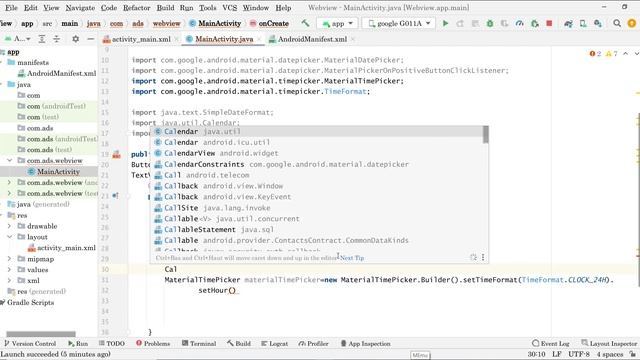The image size is (640, 360).
Task: Collapse the layout folder
Action: click(10, 237)
